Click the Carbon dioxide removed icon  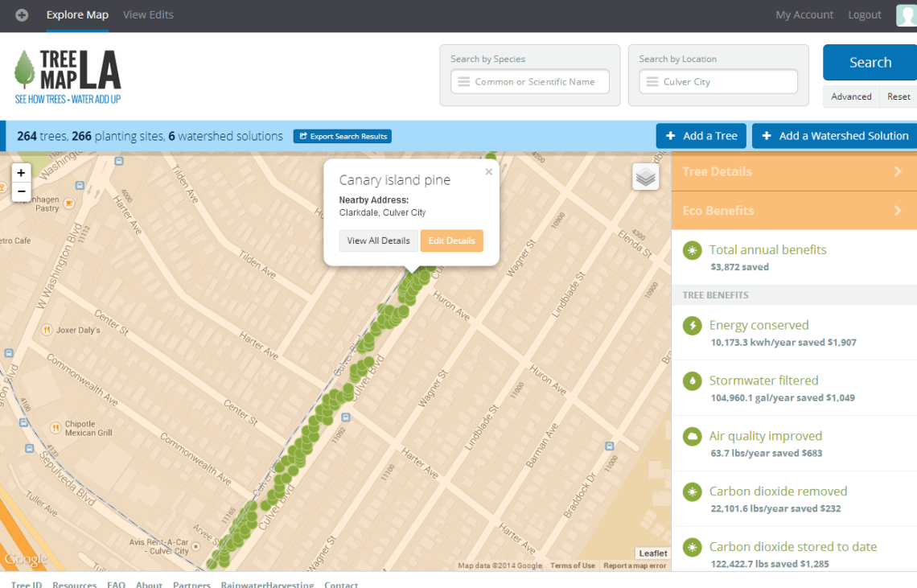[692, 493]
